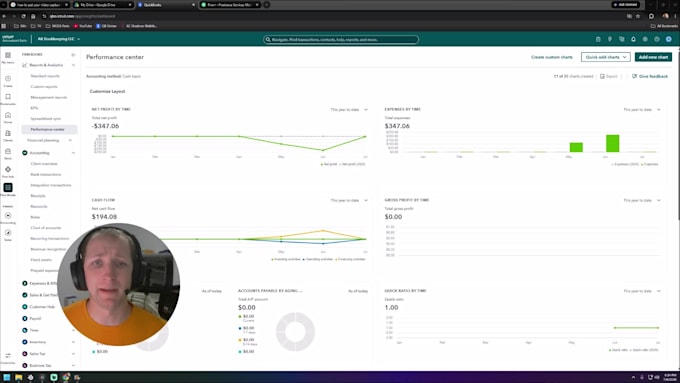The image size is (680, 383).
Task: Open Client overview in sidebar
Action: coord(44,164)
